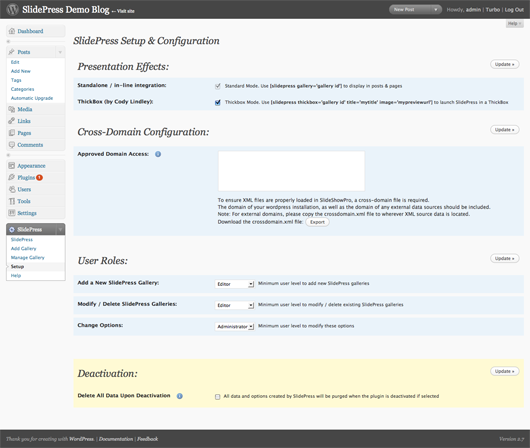530x448 pixels.
Task: Click the Media icon in sidebar
Action: pyautogui.click(x=12, y=109)
